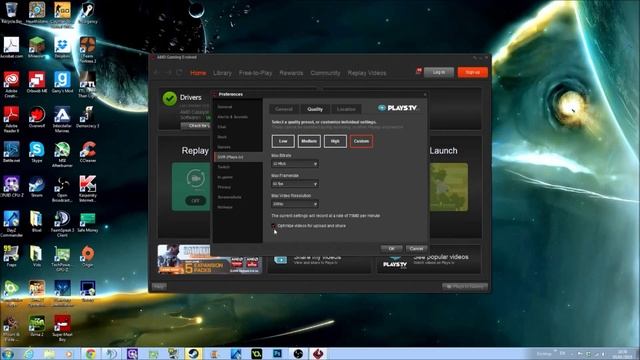Viewport: 640px width, 360px height.
Task: Launch Adobe Creative Cloud desktop icon
Action: (11, 84)
